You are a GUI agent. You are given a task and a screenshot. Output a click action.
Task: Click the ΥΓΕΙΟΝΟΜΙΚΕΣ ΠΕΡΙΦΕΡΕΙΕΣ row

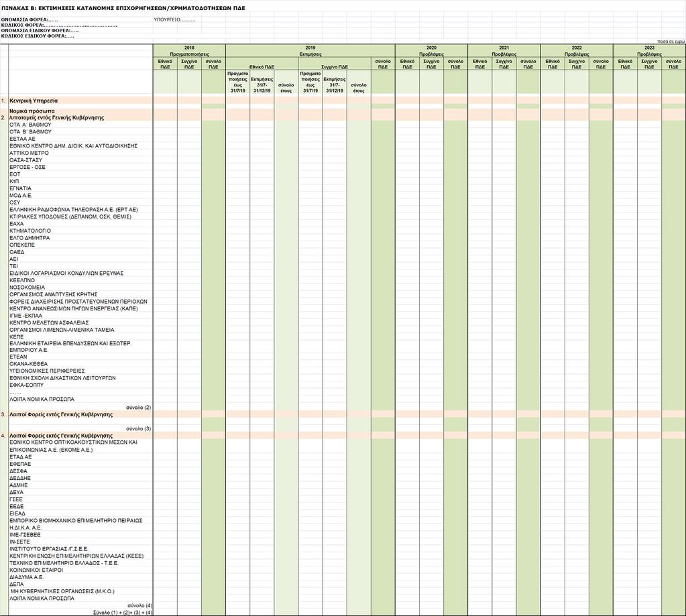(x=47, y=371)
